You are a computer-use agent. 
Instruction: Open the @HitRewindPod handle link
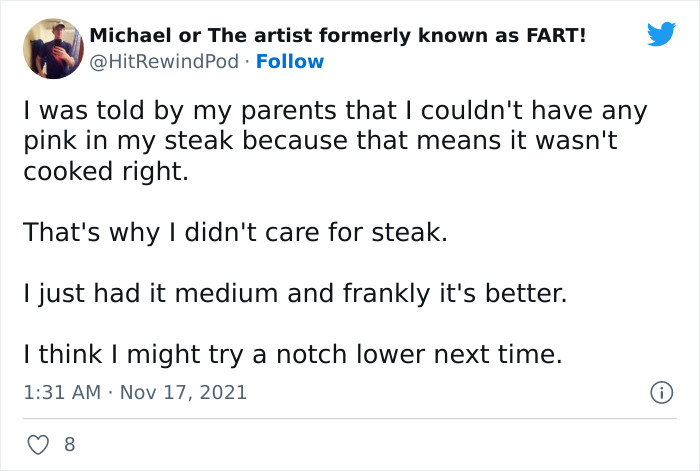[164, 61]
